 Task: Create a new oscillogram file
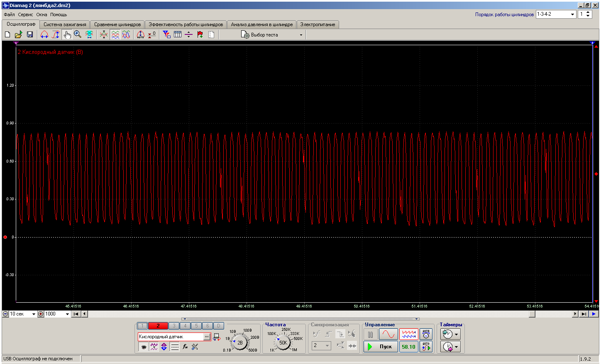[x=7, y=35]
